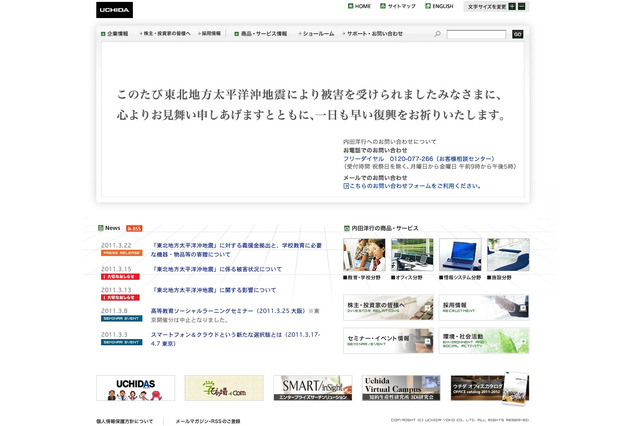Open the サポート・お問い合わせ nav item

(373, 33)
